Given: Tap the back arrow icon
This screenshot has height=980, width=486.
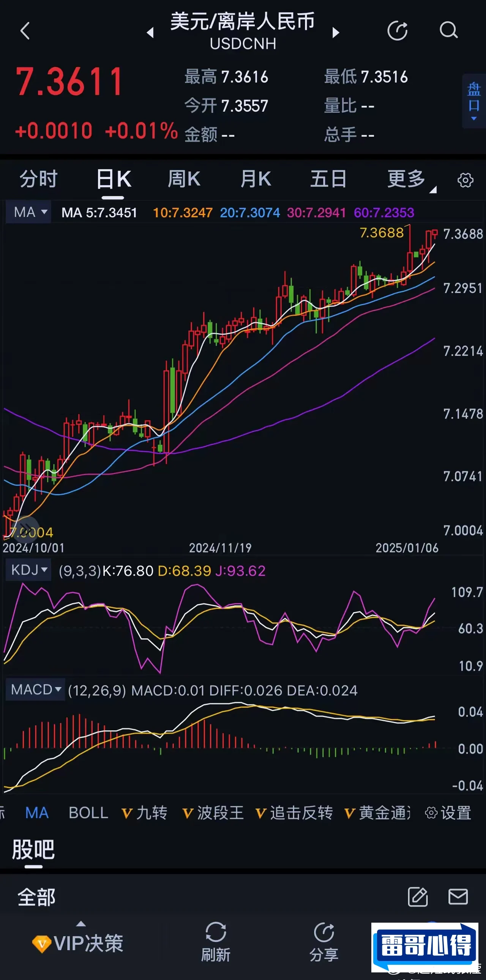Looking at the screenshot, I should click(x=25, y=31).
